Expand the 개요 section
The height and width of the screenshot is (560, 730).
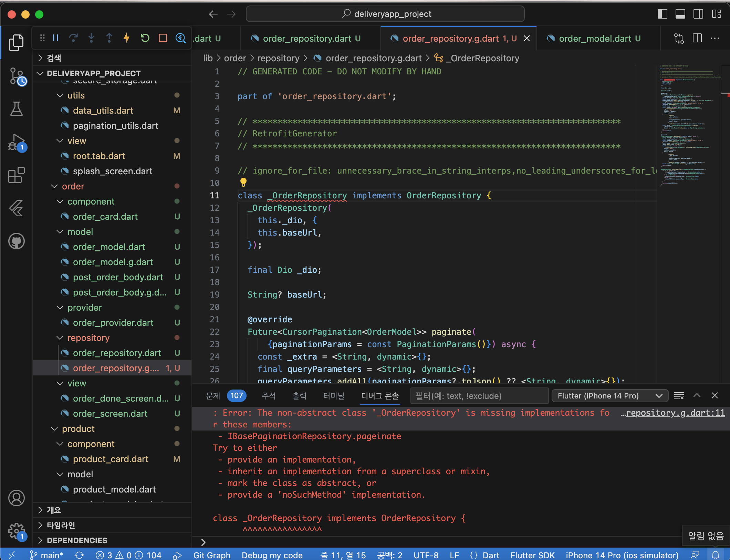point(113,510)
